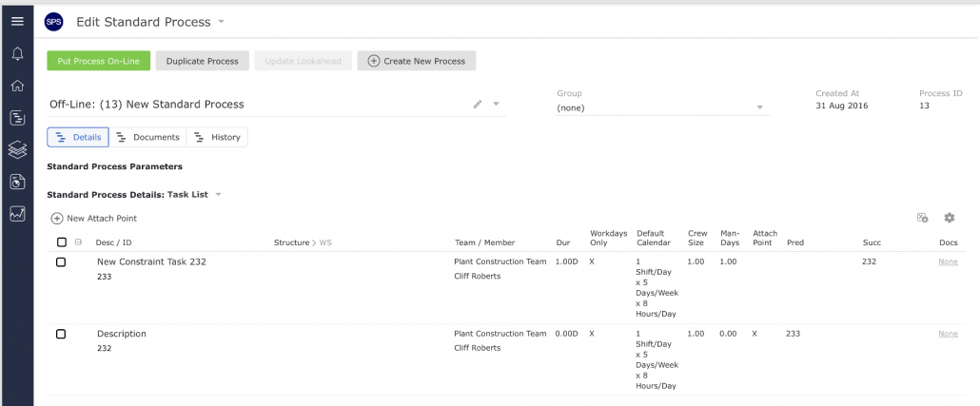
Task: Add a New Attach Point
Action: (94, 219)
